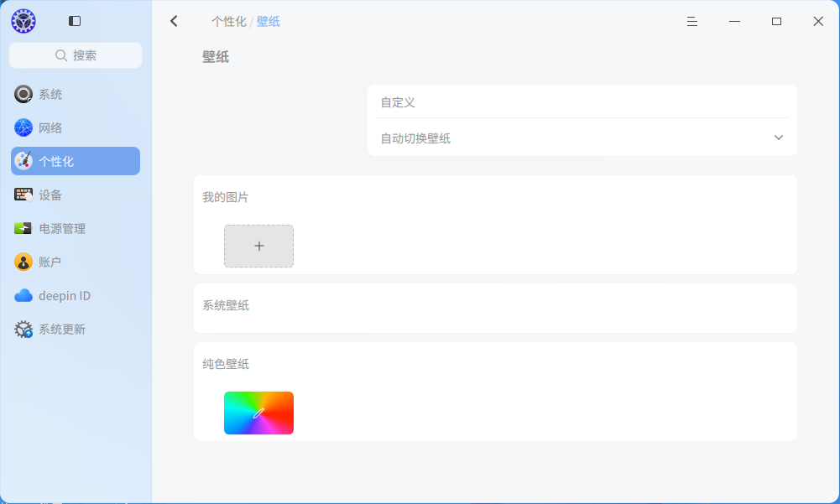Click the 我的图片 section heading
The image size is (840, 504).
coord(226,197)
